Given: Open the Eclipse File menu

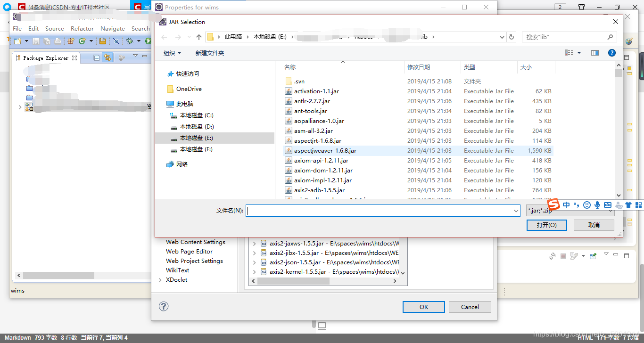Looking at the screenshot, I should point(17,28).
